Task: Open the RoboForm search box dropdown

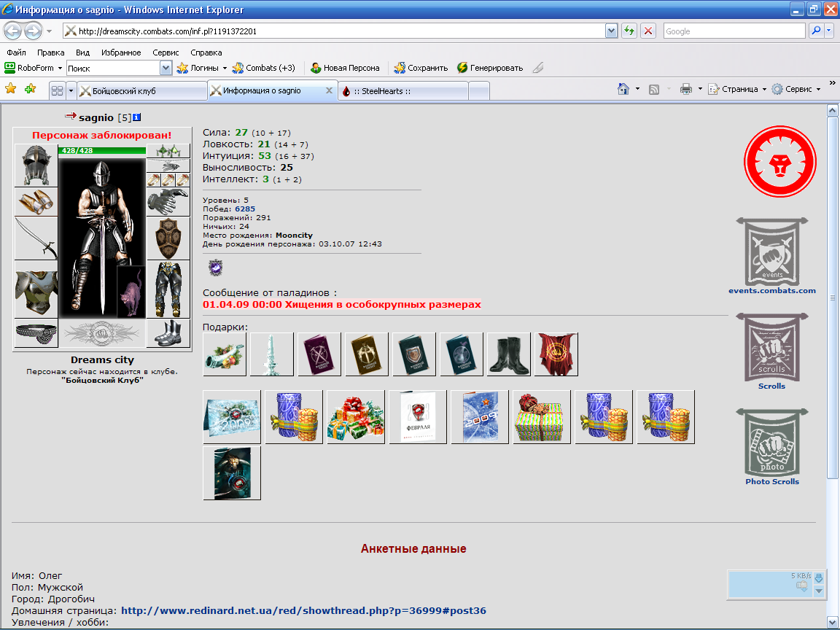Action: pyautogui.click(x=166, y=68)
